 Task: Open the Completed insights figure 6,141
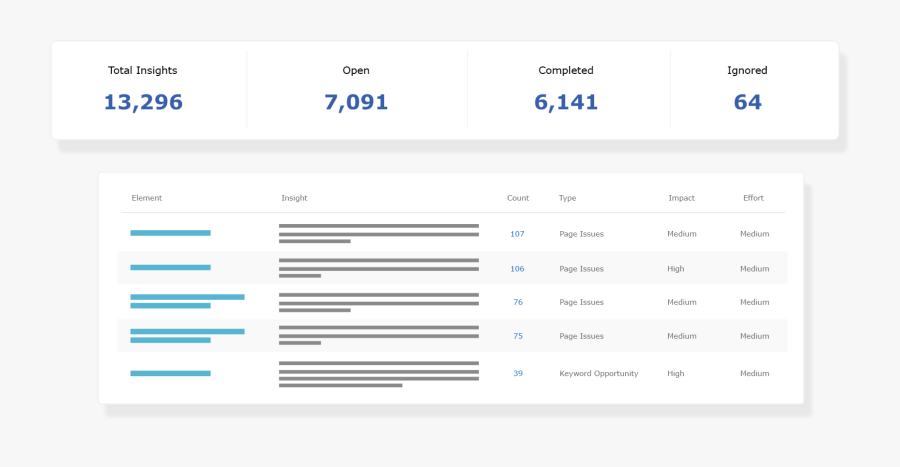point(566,102)
